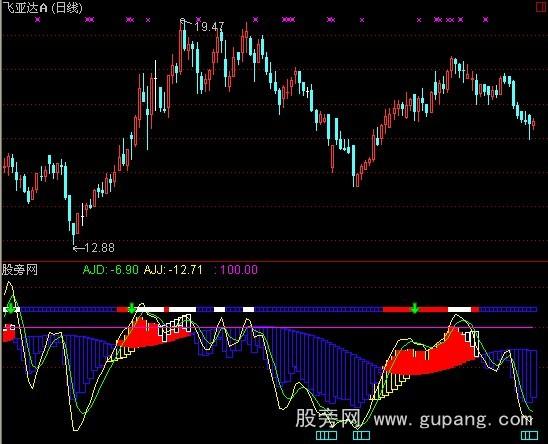548x444 pixels.
Task: Switch the (日线) period label
Action: click(66, 8)
